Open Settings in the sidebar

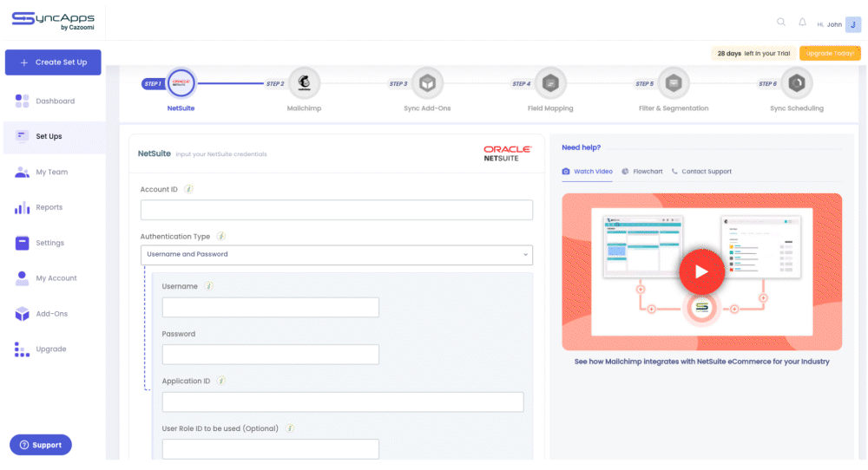click(x=49, y=243)
